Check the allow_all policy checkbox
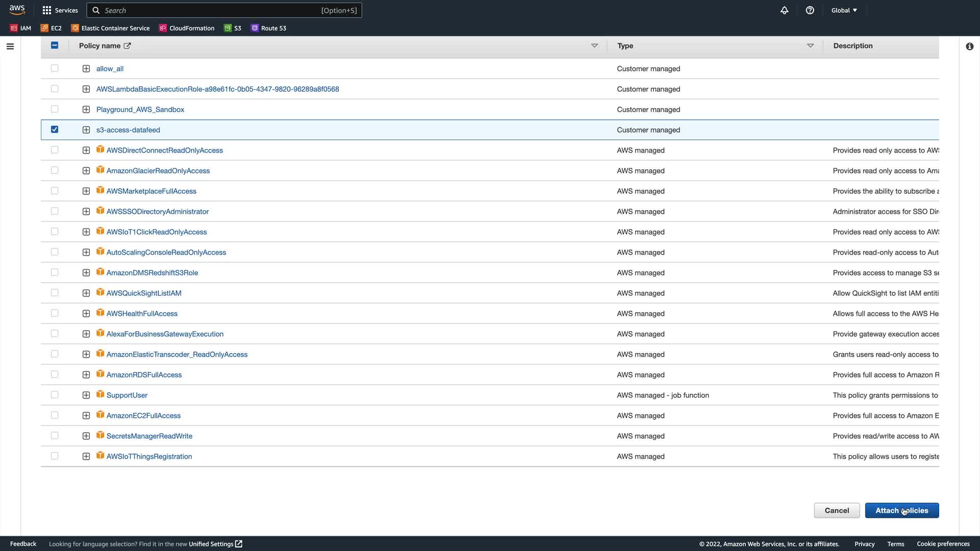This screenshot has width=980, height=551. pos(55,68)
